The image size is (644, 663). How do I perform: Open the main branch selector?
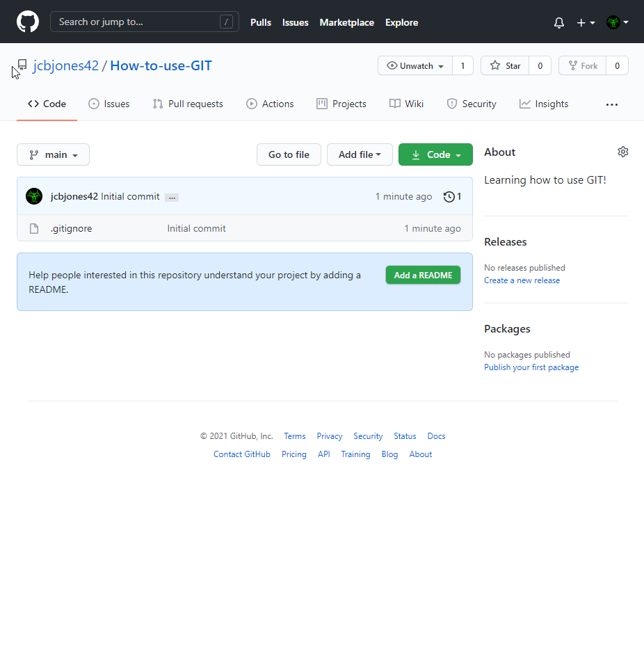54,154
